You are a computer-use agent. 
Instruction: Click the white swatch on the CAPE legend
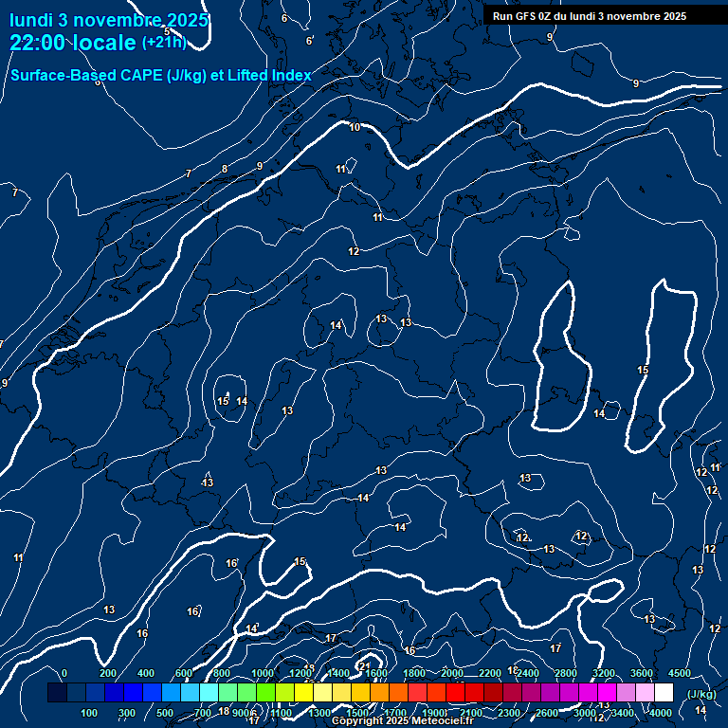click(x=664, y=692)
